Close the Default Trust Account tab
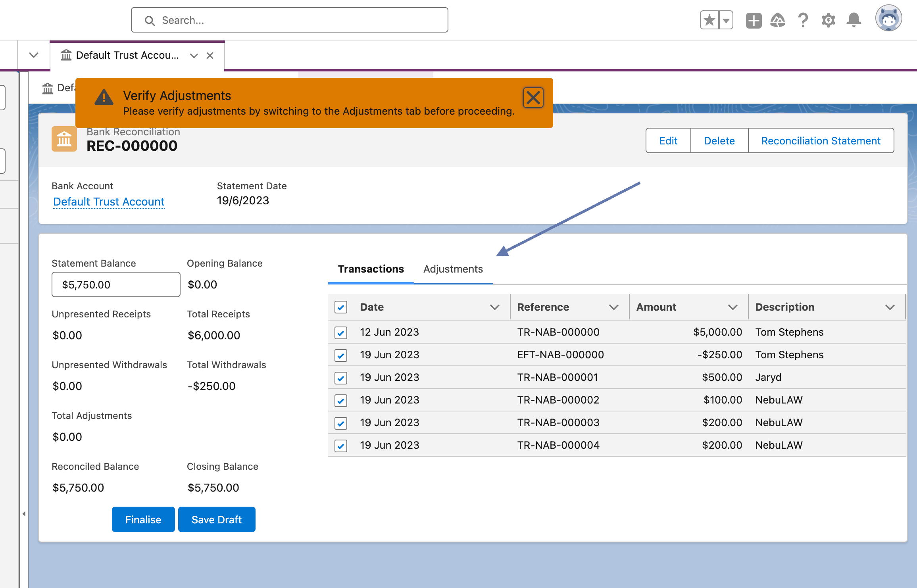 point(210,56)
